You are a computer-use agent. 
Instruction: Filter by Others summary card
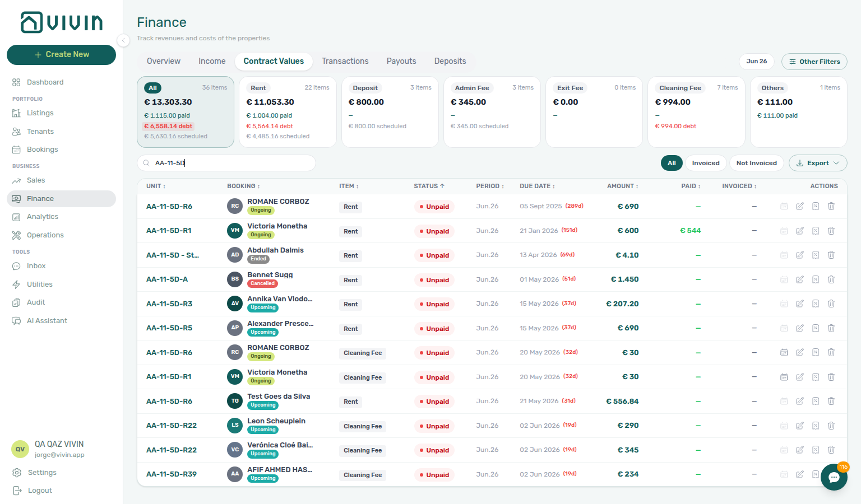coord(799,112)
